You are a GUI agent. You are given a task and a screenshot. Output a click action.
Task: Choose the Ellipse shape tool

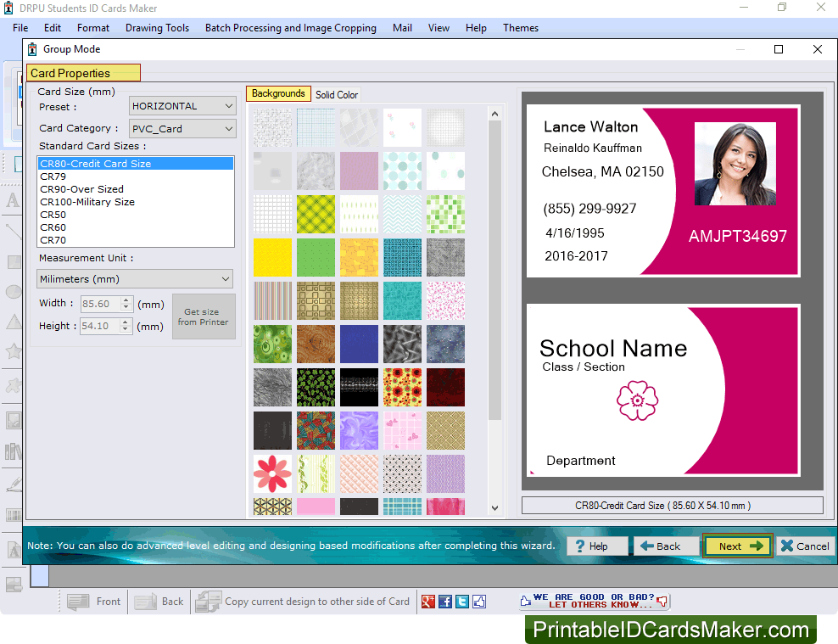[x=14, y=293]
